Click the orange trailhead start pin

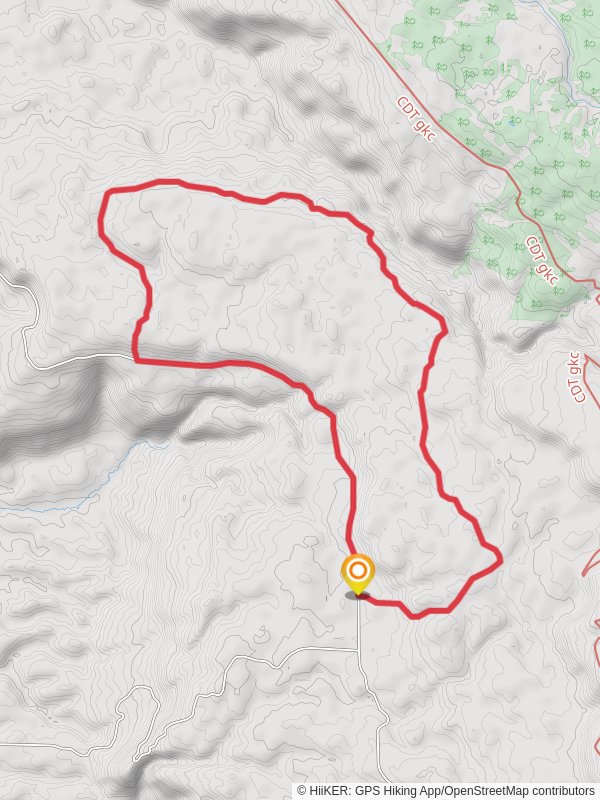(x=358, y=572)
